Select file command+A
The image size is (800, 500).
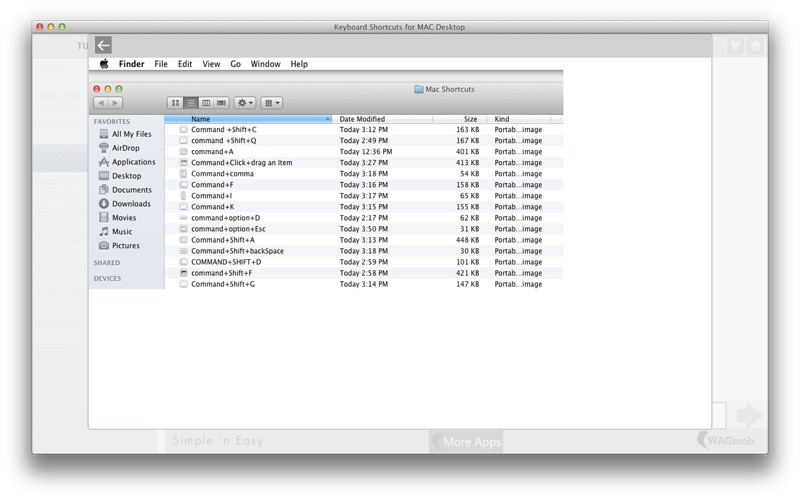pos(364,152)
